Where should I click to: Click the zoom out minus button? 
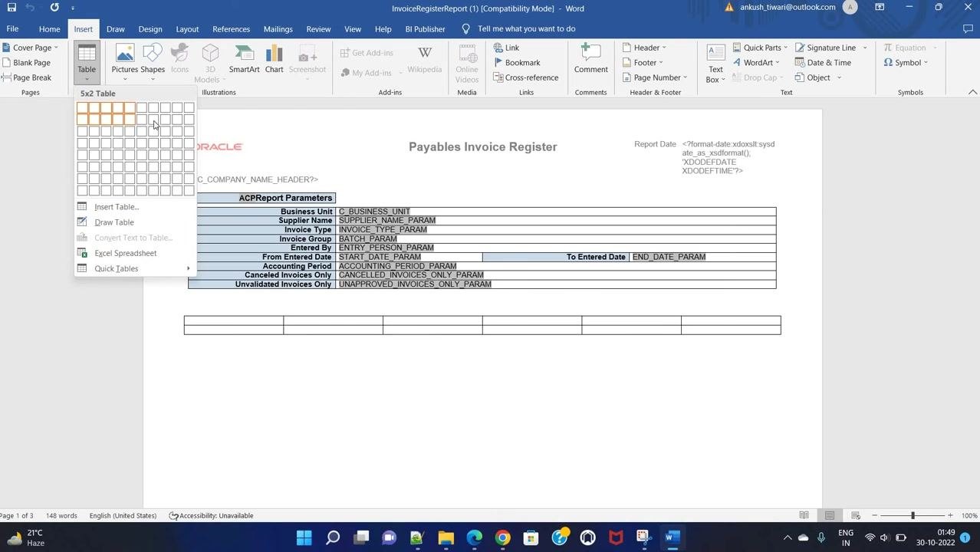pyautogui.click(x=874, y=516)
